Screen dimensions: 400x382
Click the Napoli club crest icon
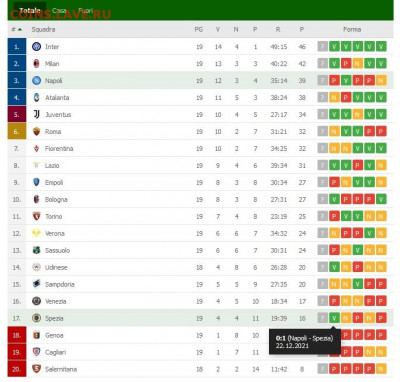pyautogui.click(x=36, y=80)
